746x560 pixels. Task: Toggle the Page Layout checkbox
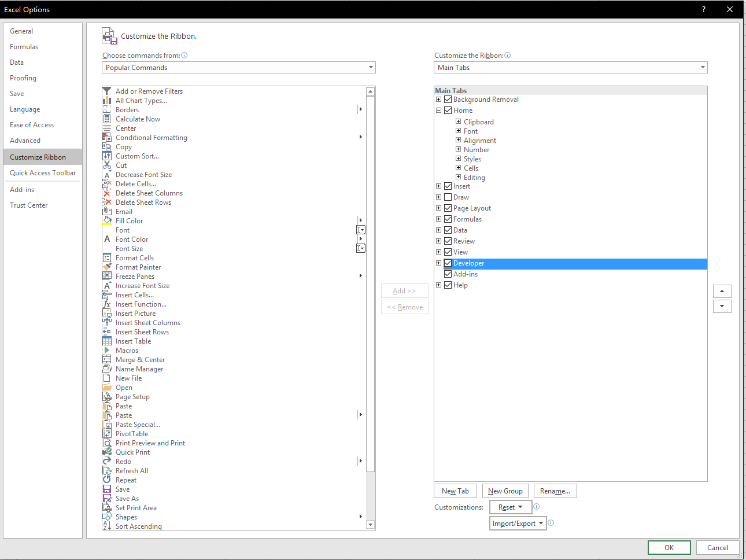(x=448, y=208)
